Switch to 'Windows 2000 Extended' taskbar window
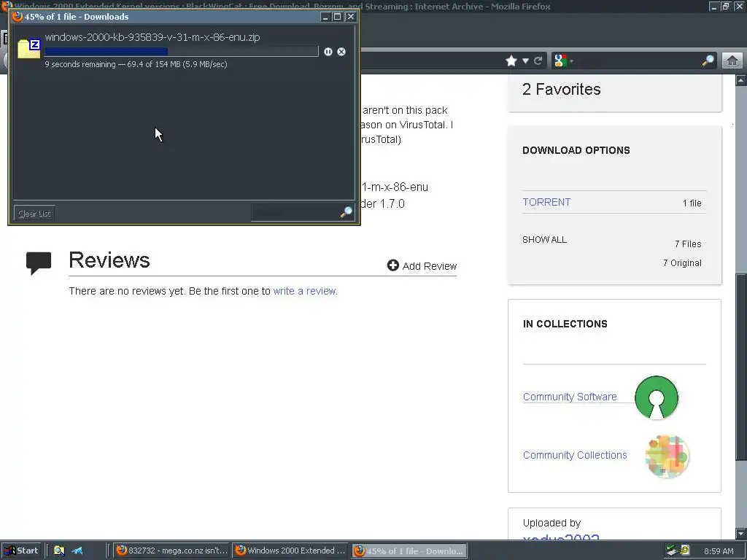747x560 pixels. click(x=290, y=551)
